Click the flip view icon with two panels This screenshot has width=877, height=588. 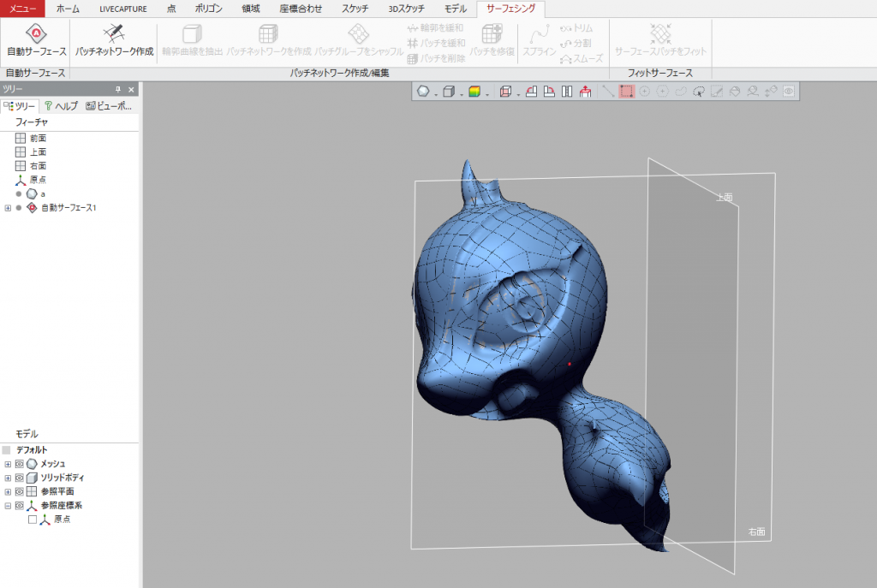tap(567, 91)
